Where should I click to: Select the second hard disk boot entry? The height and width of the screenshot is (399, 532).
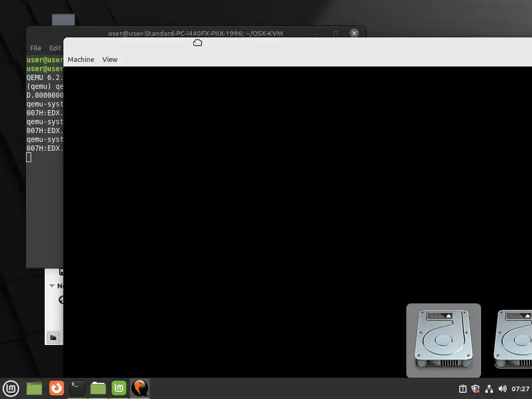(513, 339)
